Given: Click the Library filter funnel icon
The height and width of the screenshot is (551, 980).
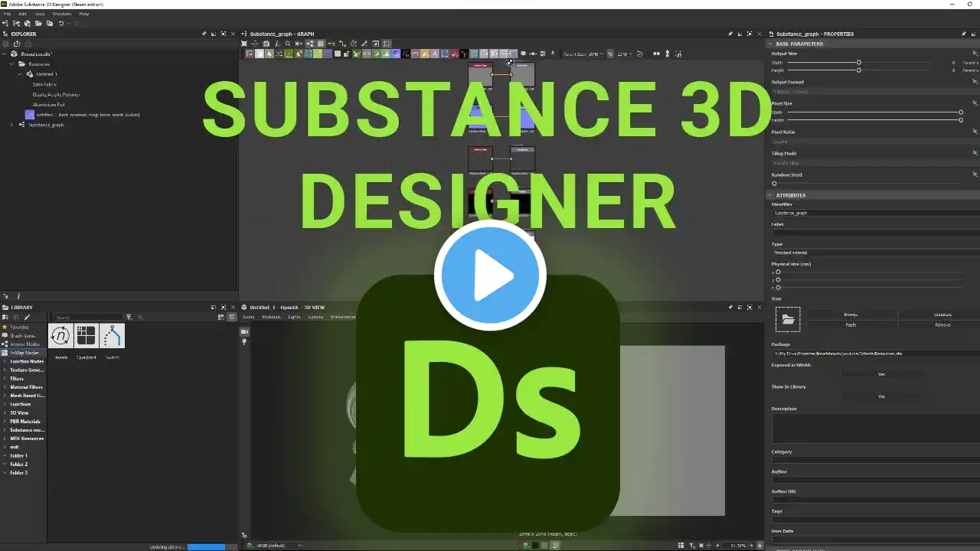Looking at the screenshot, I should (129, 317).
